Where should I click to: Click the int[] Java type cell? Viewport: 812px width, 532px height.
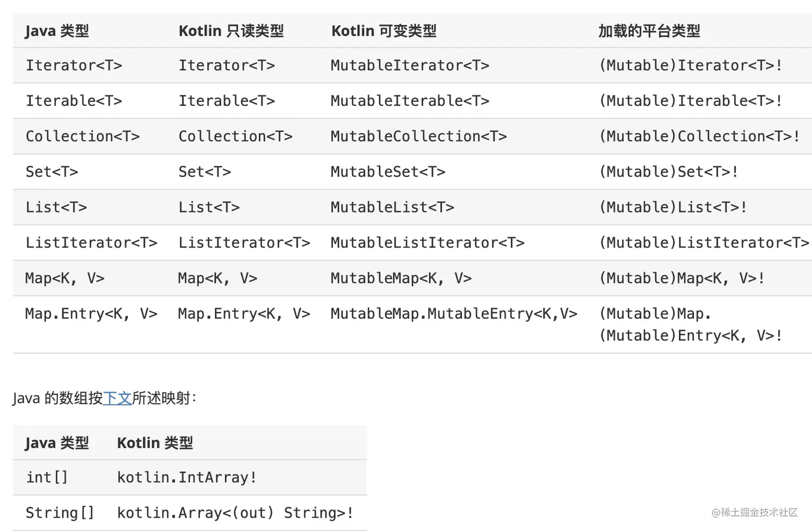click(x=47, y=477)
